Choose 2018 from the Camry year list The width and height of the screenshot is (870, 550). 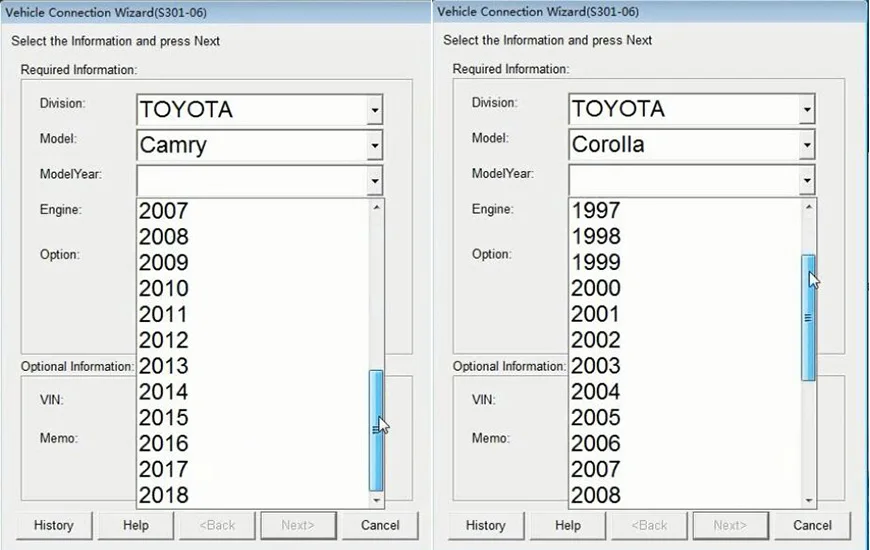pos(252,495)
